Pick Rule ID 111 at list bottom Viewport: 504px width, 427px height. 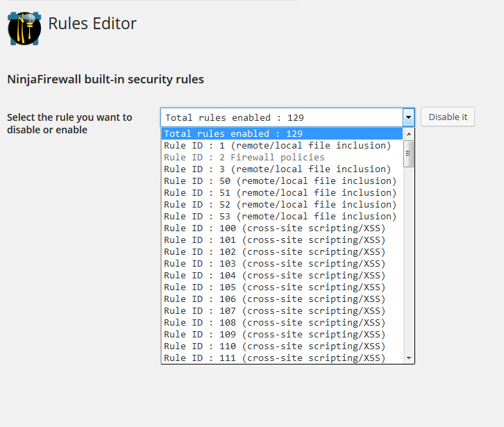click(x=282, y=358)
